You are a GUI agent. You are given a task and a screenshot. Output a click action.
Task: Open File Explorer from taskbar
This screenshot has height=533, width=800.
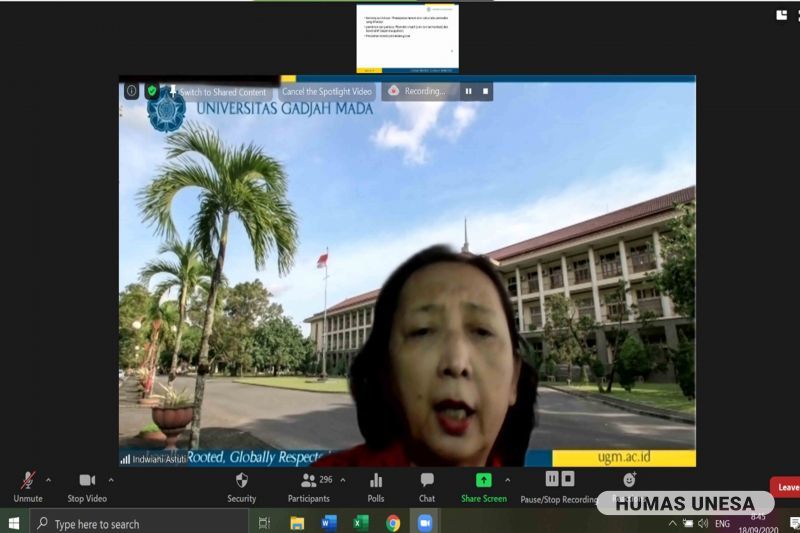[297, 523]
